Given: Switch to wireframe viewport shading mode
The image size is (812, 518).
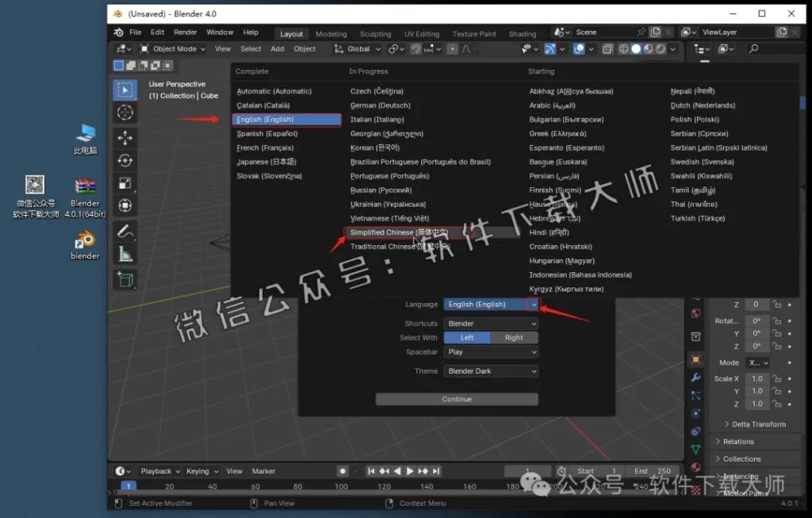Looking at the screenshot, I should point(624,49).
